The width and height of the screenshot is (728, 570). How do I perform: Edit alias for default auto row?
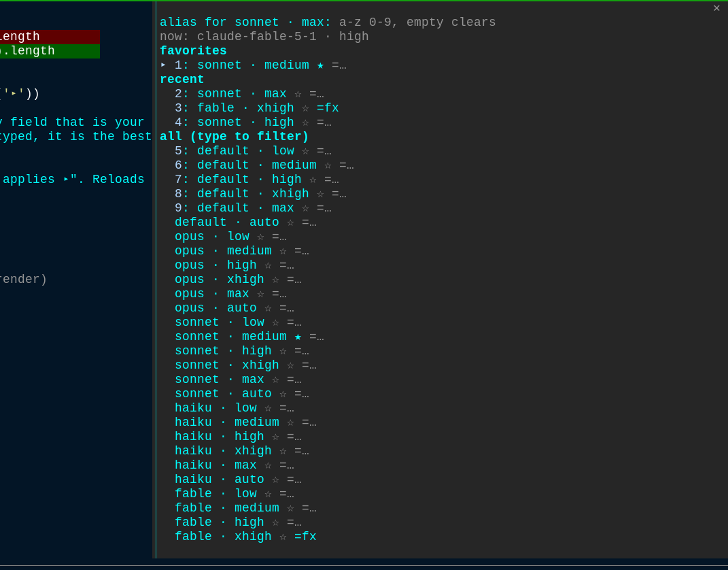[x=309, y=222]
